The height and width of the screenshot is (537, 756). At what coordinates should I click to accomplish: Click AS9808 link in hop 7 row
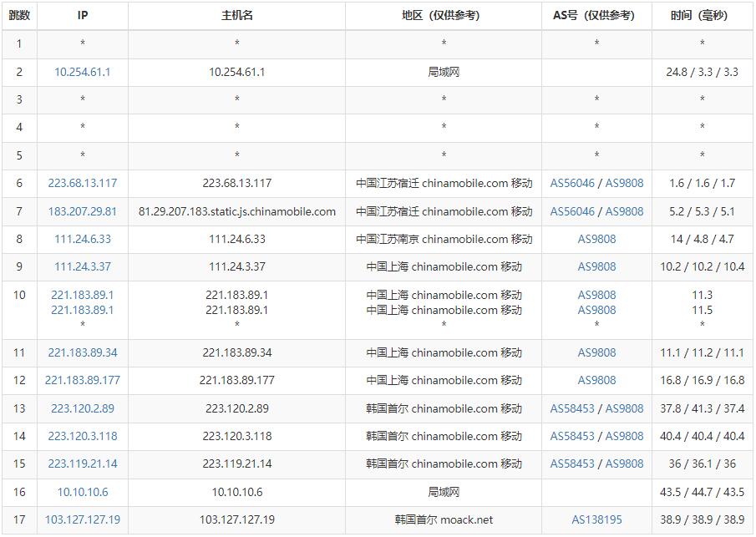point(624,211)
